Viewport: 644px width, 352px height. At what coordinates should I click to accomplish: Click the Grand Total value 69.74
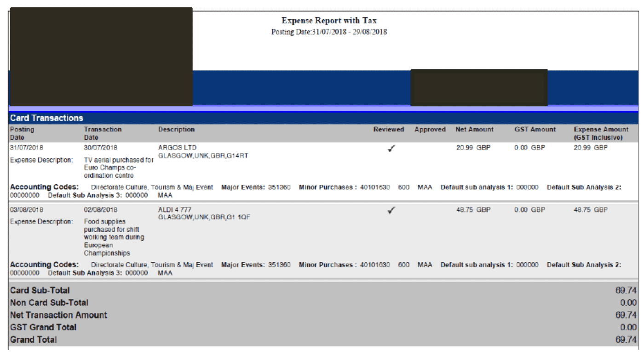coord(626,340)
